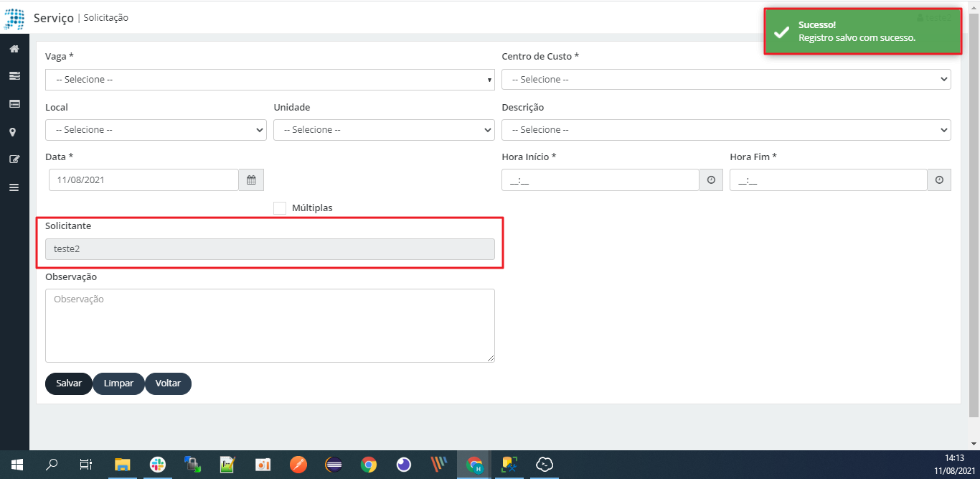This screenshot has height=479, width=980.
Task: Tick the Múltiplas checkbox
Action: pyautogui.click(x=280, y=208)
